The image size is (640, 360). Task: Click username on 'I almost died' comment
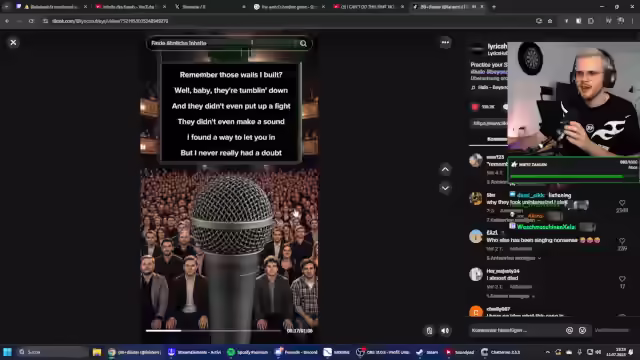[503, 271]
